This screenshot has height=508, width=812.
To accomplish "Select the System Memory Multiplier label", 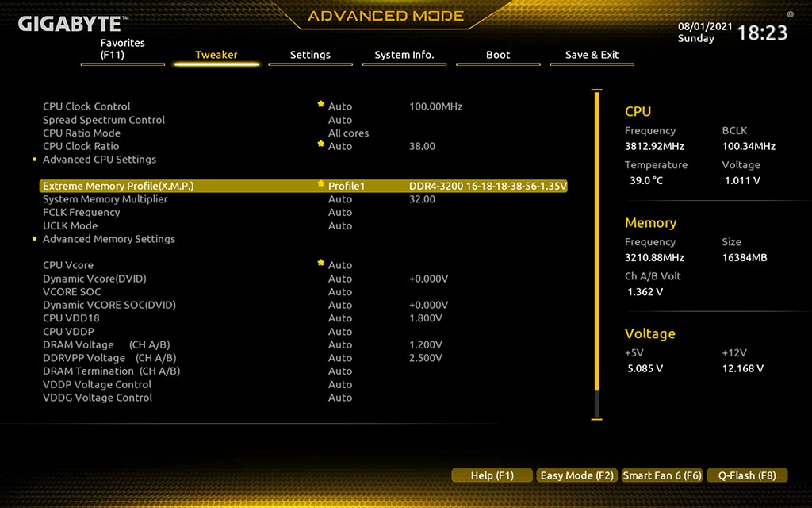I will pos(105,199).
